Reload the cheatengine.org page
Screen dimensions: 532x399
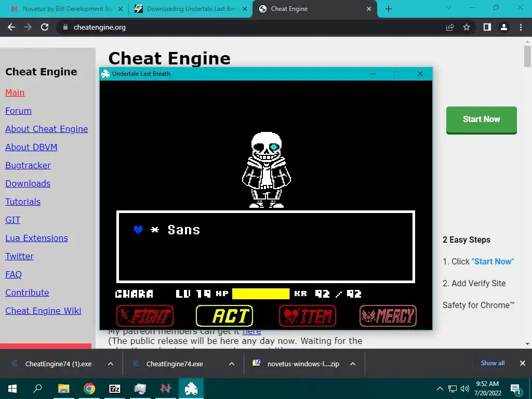(45, 27)
